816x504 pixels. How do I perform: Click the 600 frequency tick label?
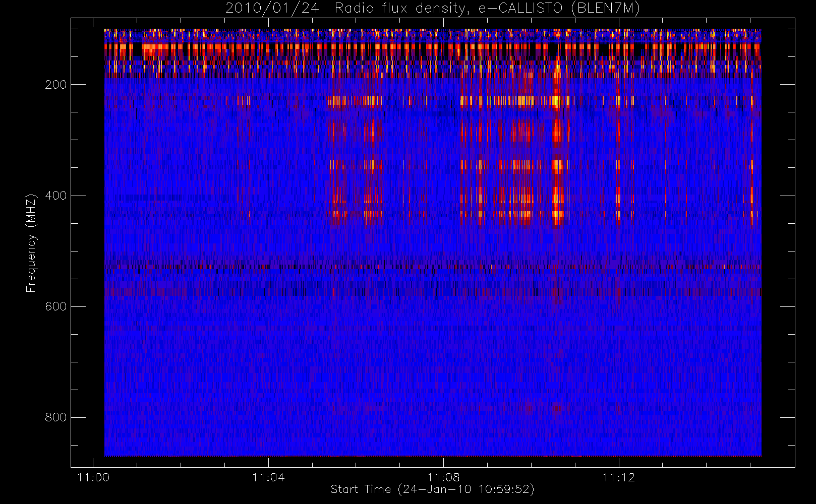click(x=56, y=306)
